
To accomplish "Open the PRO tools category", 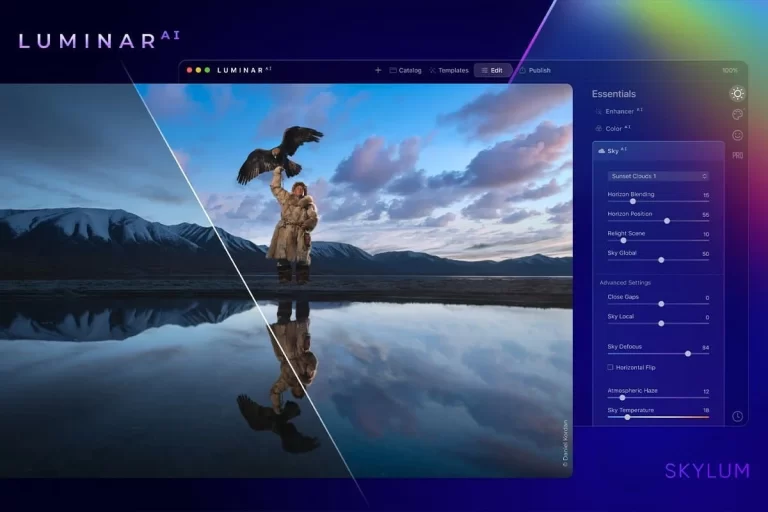I will pyautogui.click(x=738, y=155).
